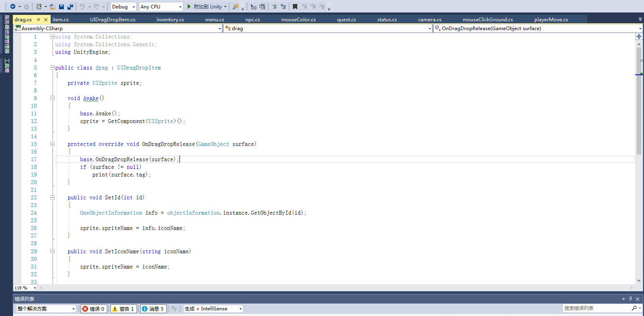The image size is (644, 316).
Task: Click the increase indent toolbar icon
Action: [262, 6]
